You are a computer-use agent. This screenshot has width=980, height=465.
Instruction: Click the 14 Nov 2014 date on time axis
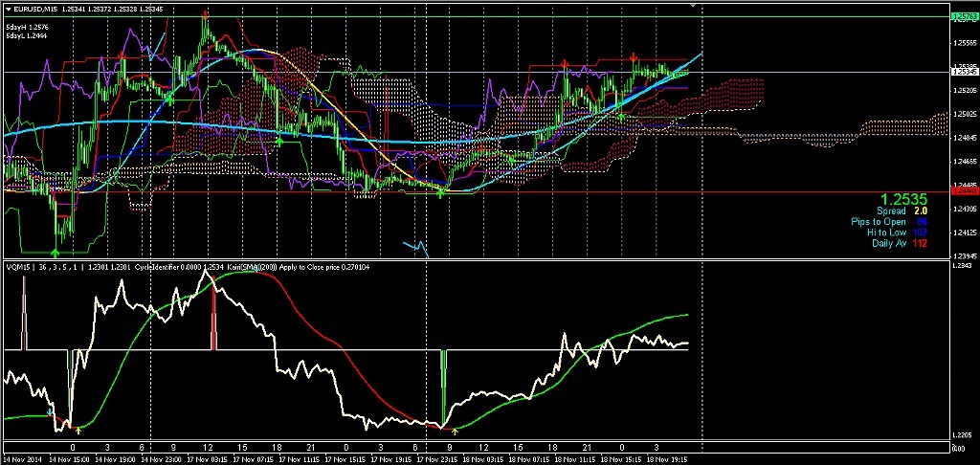pyautogui.click(x=22, y=458)
